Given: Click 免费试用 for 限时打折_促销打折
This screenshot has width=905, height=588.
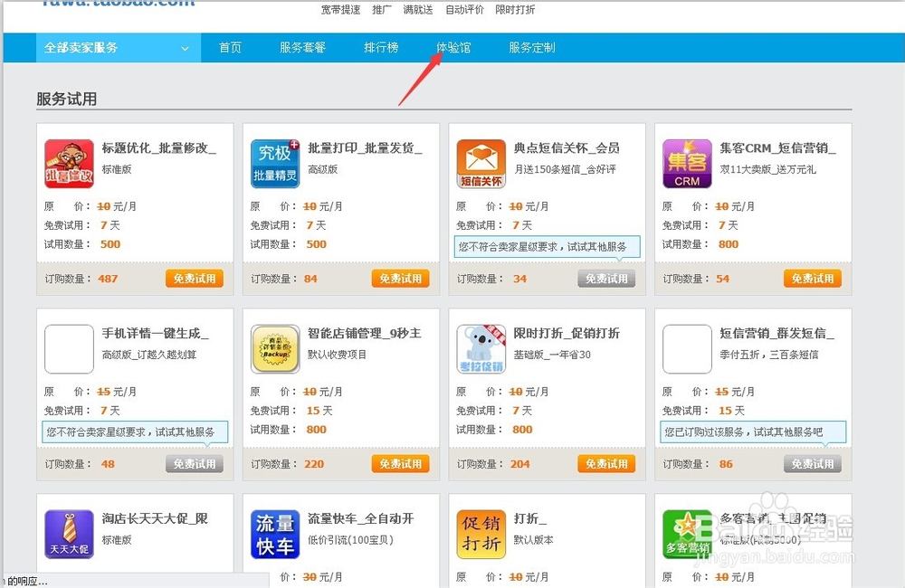Looking at the screenshot, I should point(606,463).
